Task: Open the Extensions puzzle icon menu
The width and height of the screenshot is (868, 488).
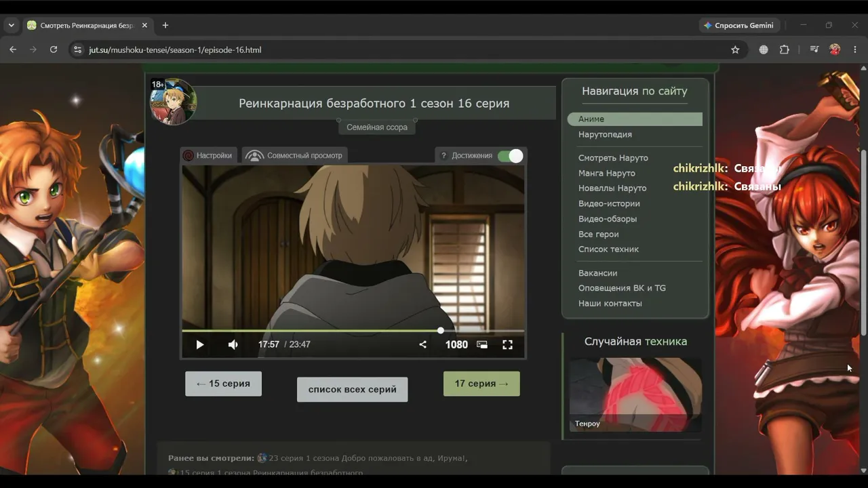Action: pos(785,49)
